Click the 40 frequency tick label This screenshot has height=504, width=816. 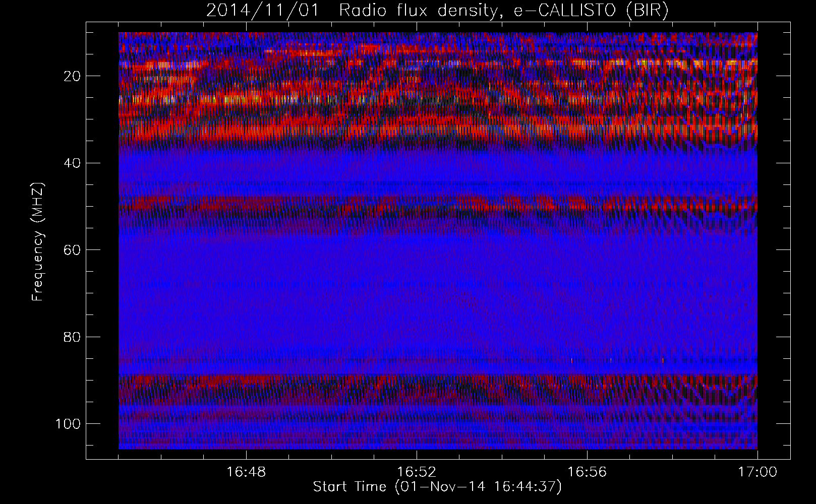[x=73, y=163]
